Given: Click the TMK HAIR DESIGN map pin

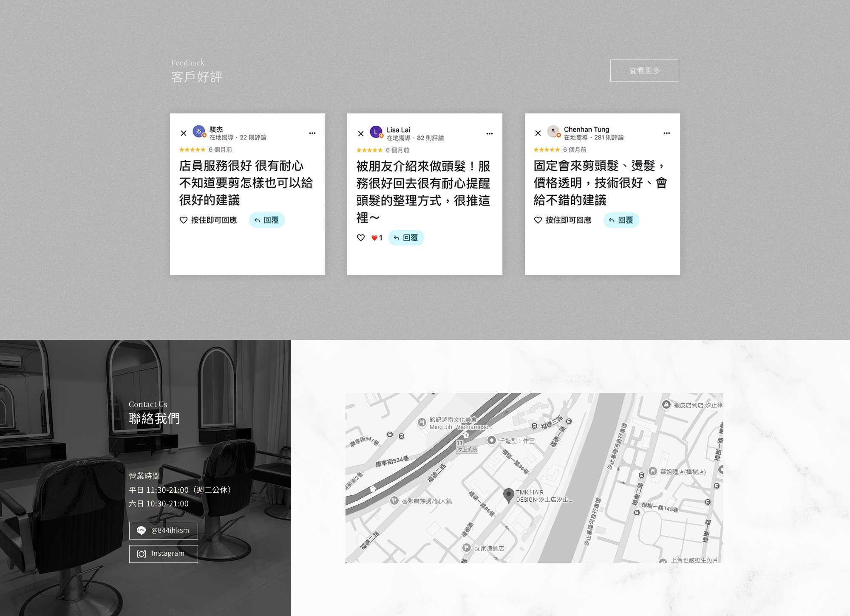Looking at the screenshot, I should [508, 495].
